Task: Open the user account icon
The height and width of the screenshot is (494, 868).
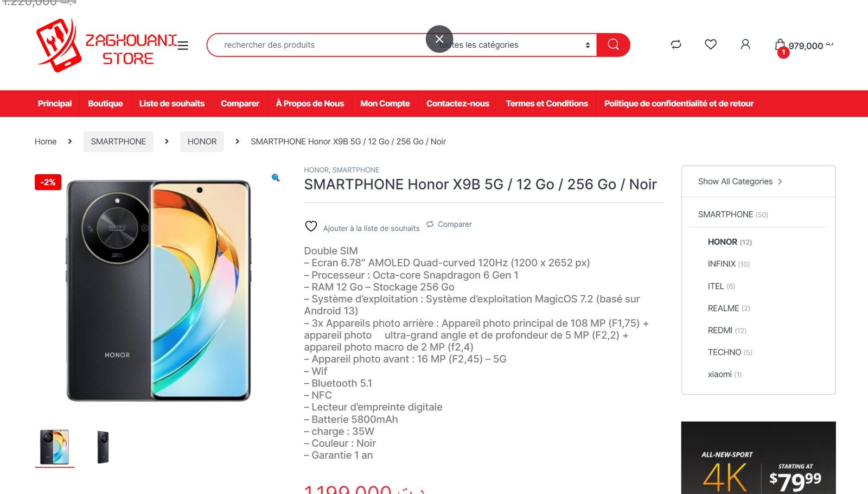Action: [x=745, y=45]
